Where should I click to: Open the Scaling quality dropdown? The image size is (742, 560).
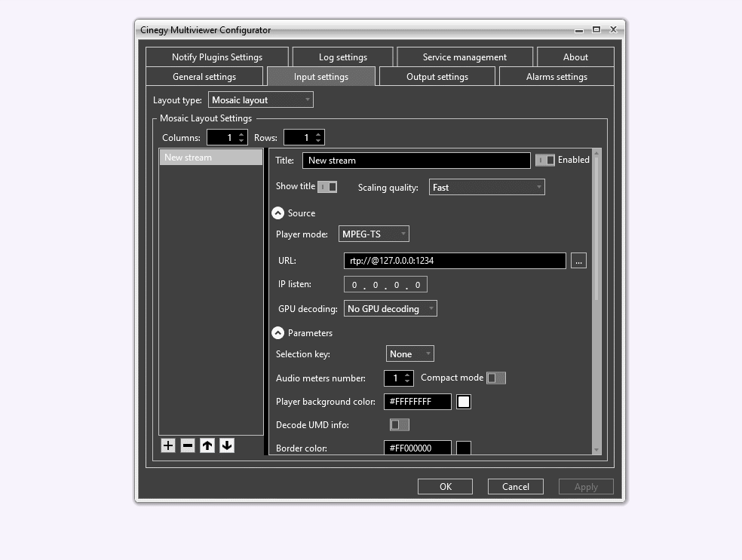coord(487,188)
